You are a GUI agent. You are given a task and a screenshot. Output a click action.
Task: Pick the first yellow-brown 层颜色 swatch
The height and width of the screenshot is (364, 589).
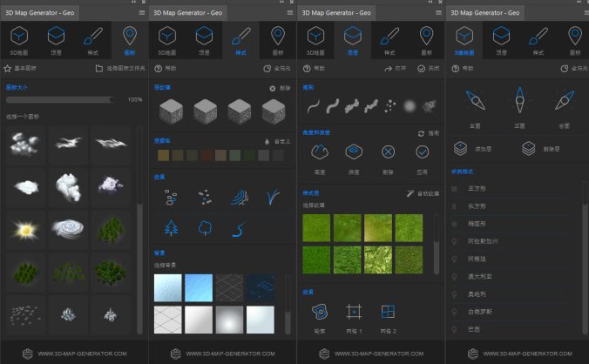(x=161, y=155)
